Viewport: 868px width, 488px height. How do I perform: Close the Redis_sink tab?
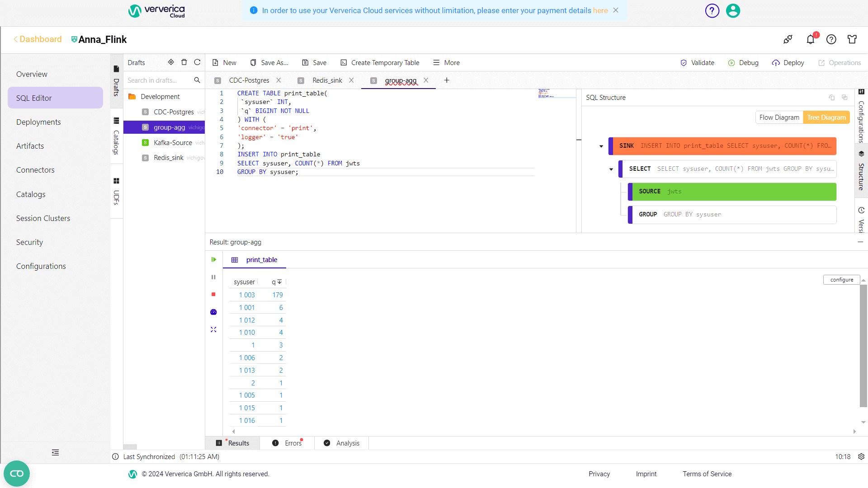(x=351, y=80)
